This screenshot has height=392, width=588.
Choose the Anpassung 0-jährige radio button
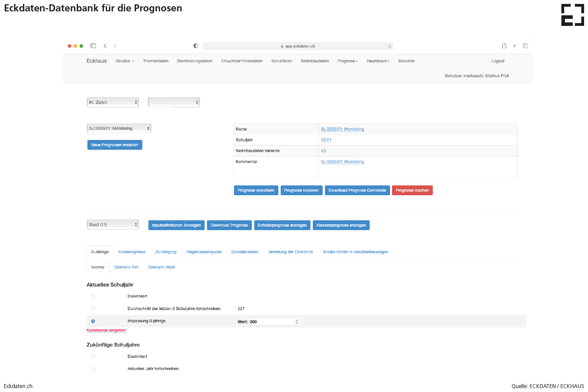(x=93, y=321)
